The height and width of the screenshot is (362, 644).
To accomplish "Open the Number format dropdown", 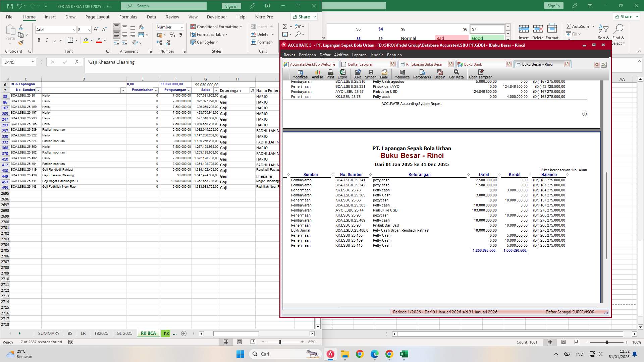I will coord(182,27).
